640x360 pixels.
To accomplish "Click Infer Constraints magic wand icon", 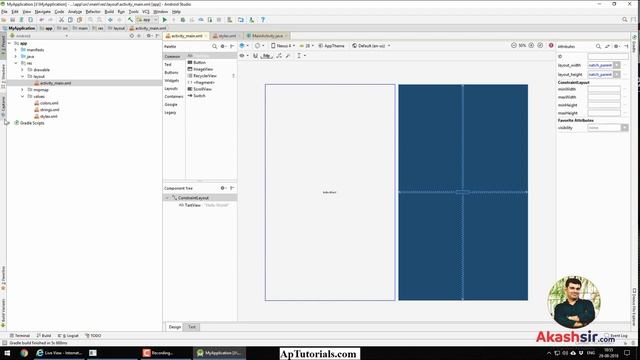I will coord(288,56).
